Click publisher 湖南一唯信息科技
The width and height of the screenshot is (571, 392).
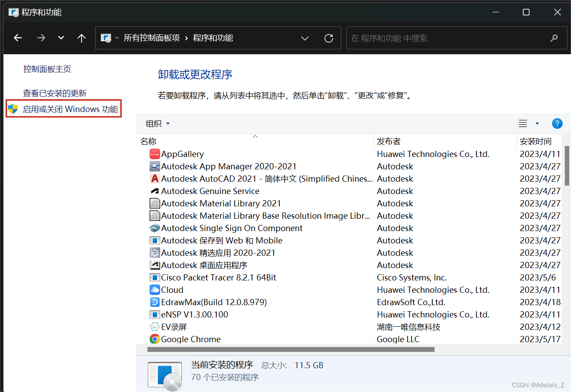409,327
